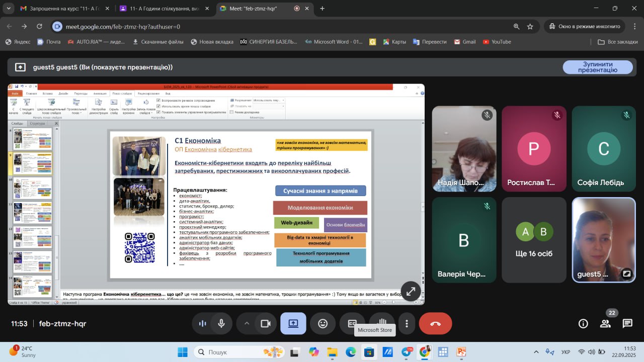Image resolution: width=644 pixels, height=362 pixels.
Task: Open the 'Ще 16 осіб' participants tile
Action: pyautogui.click(x=534, y=240)
